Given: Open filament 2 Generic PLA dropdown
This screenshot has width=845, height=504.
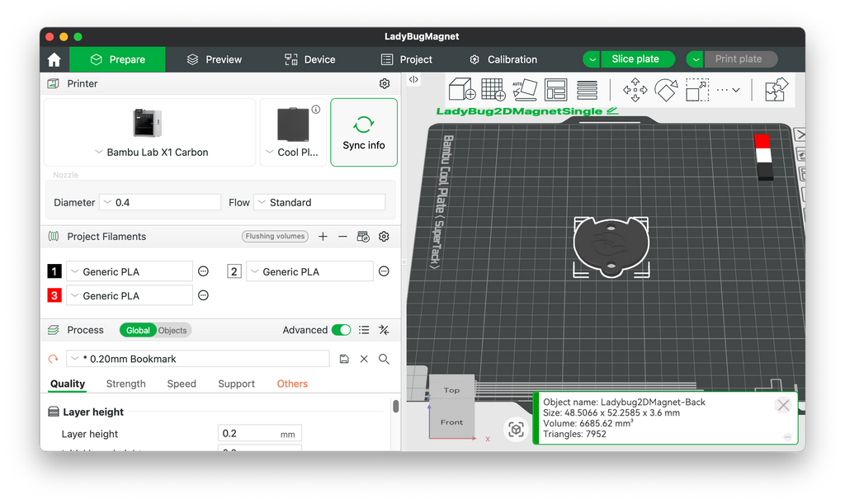Looking at the screenshot, I should (310, 271).
